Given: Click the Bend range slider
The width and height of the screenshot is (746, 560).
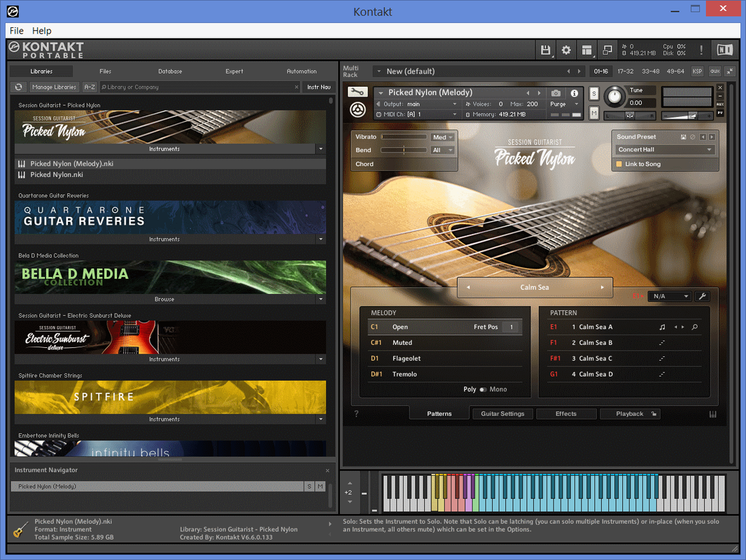Looking at the screenshot, I should point(404,150).
